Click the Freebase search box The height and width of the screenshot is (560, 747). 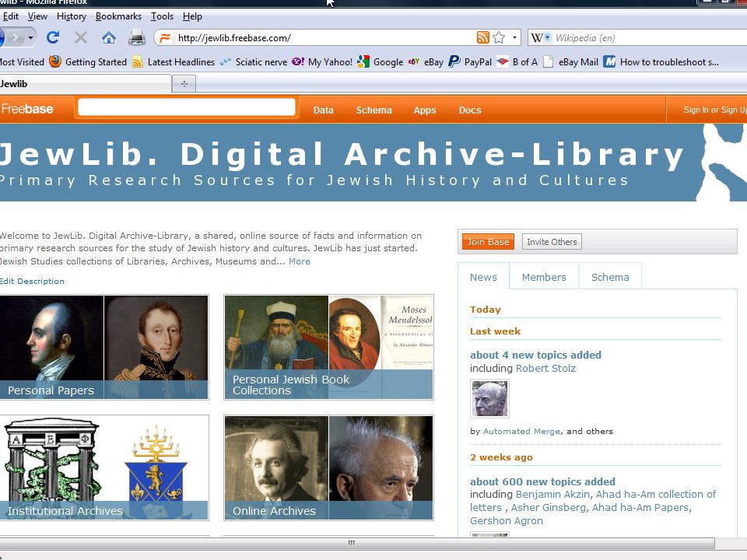186,107
